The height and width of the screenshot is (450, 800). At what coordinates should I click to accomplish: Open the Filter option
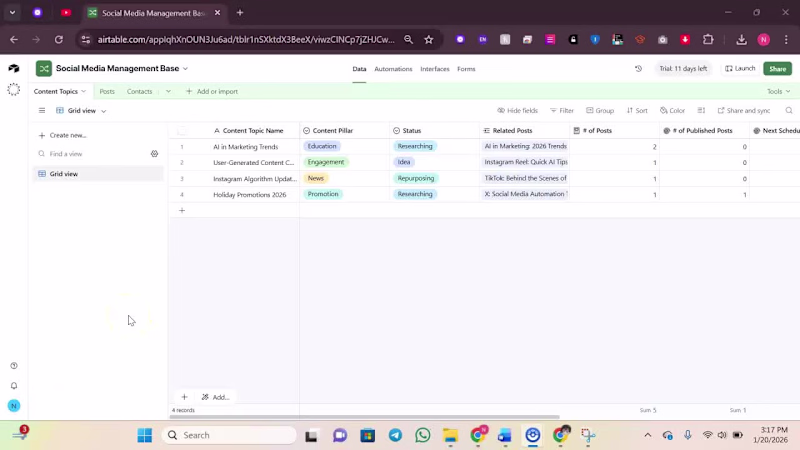[562, 110]
